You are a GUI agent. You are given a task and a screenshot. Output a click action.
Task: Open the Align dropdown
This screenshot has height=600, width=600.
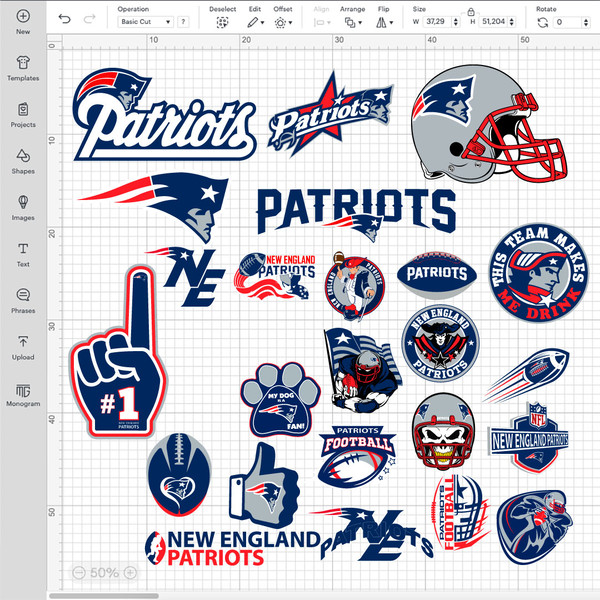[322, 23]
